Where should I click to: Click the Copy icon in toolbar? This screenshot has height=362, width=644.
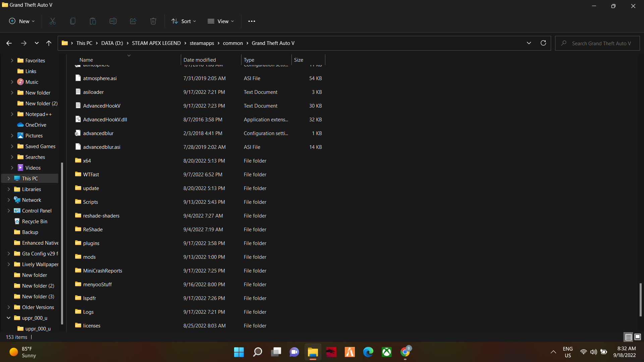point(73,21)
